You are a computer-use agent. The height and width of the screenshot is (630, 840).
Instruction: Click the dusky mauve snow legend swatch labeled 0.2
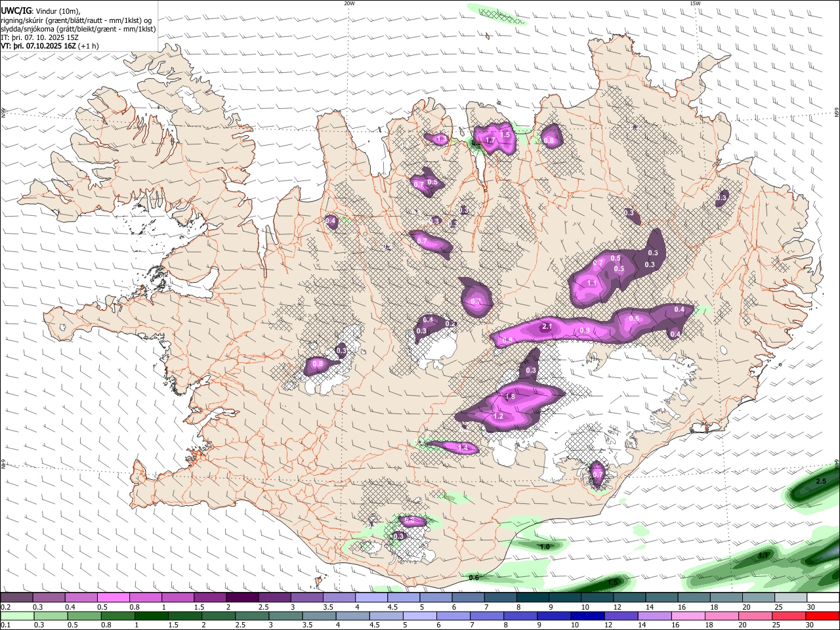16,598
